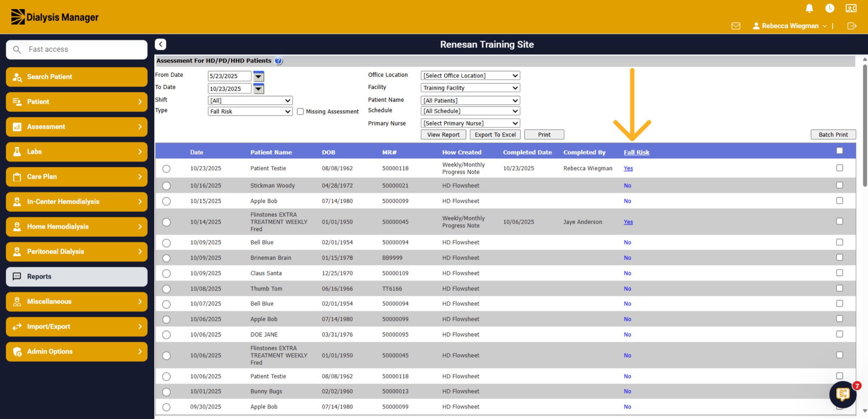The image size is (868, 419).
Task: Click Export To Excel button
Action: tap(495, 134)
